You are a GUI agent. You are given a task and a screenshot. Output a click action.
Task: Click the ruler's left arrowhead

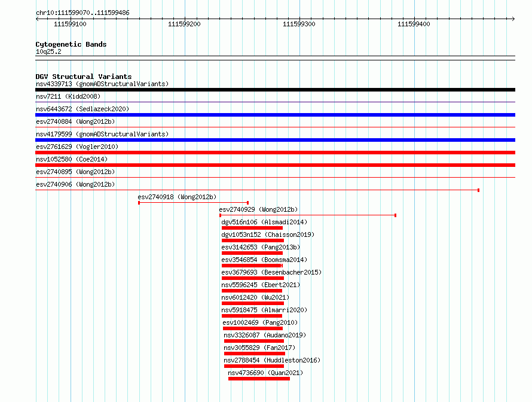(x=37, y=19)
